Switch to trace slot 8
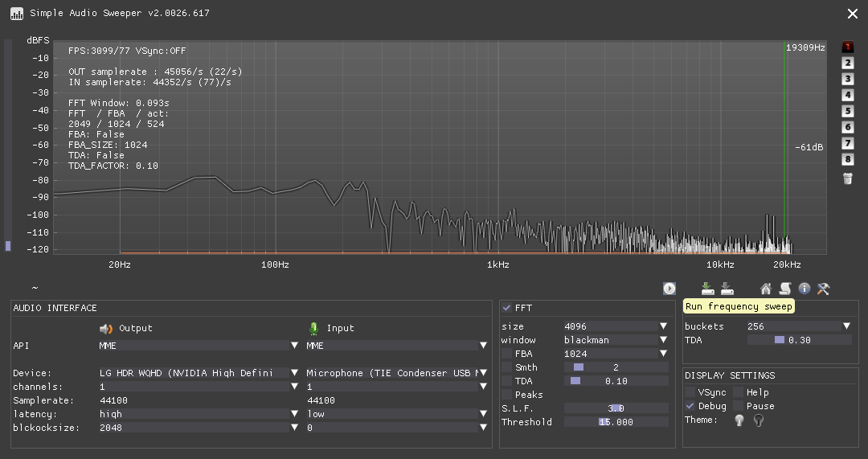 pyautogui.click(x=847, y=159)
